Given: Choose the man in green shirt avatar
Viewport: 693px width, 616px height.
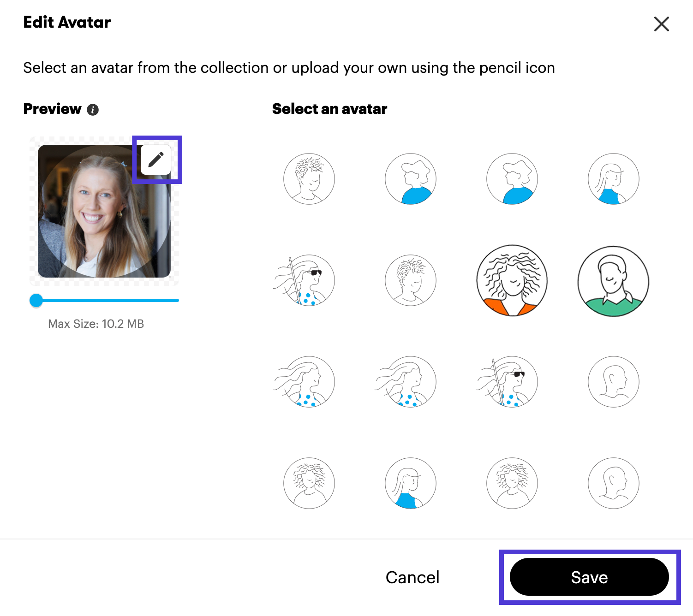Looking at the screenshot, I should pyautogui.click(x=614, y=280).
